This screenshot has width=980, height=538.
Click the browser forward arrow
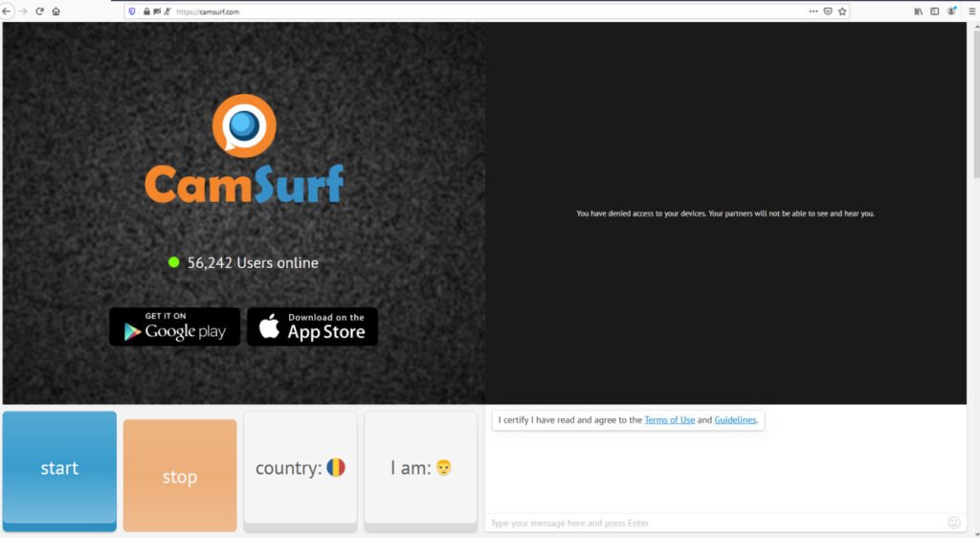23,11
